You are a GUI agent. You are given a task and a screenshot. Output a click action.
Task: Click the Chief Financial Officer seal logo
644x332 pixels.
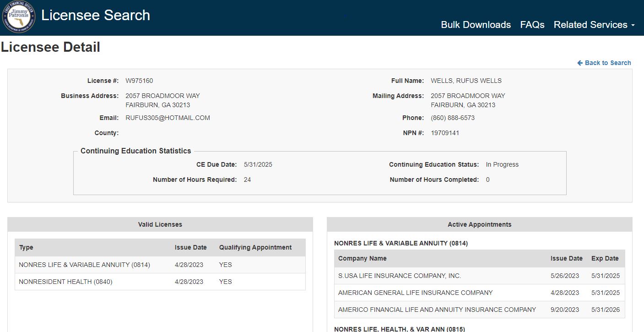click(18, 17)
